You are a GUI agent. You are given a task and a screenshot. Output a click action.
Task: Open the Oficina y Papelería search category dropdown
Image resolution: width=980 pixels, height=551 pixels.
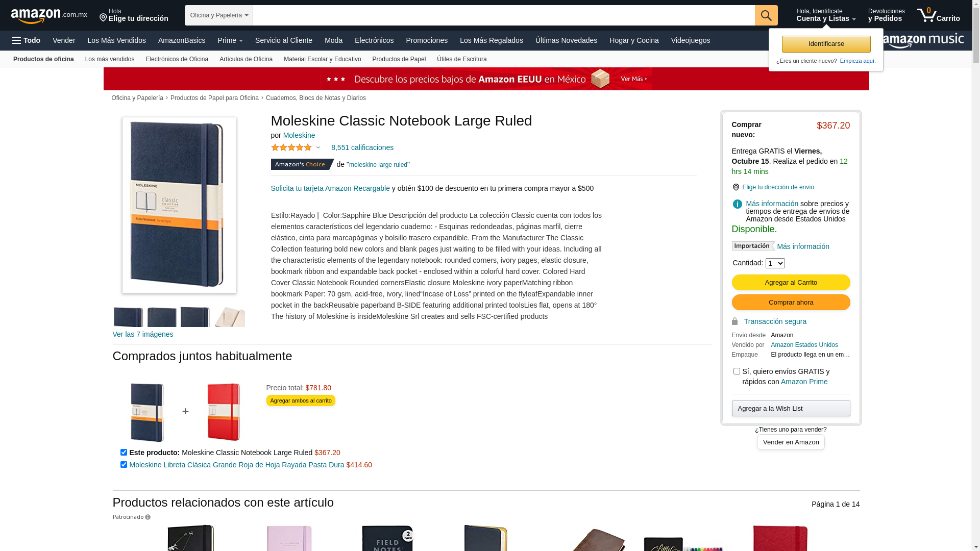pyautogui.click(x=219, y=15)
